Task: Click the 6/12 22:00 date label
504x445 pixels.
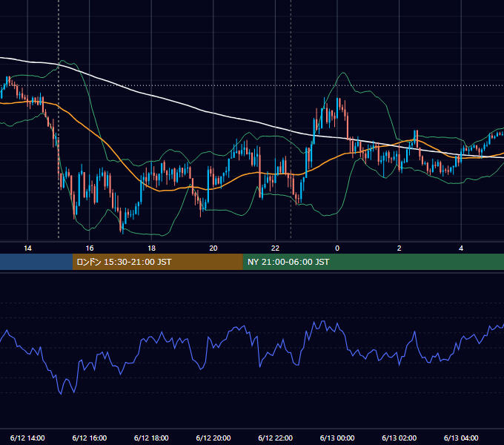Action: (276, 438)
